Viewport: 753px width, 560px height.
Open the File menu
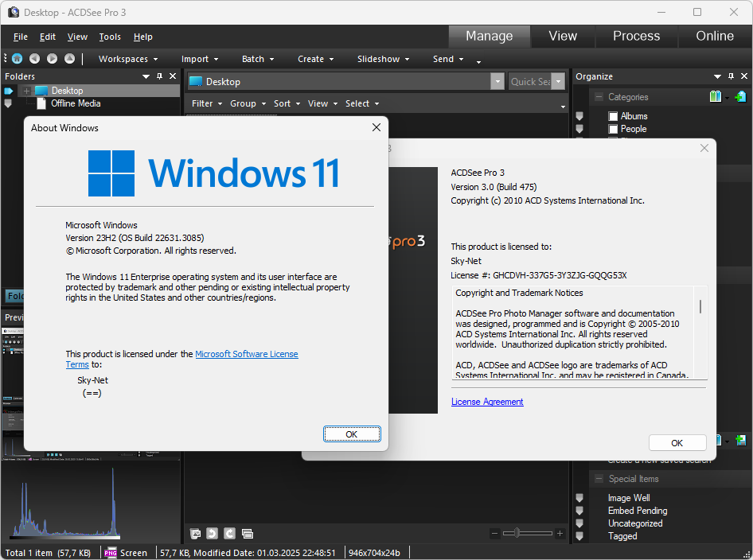tap(20, 37)
